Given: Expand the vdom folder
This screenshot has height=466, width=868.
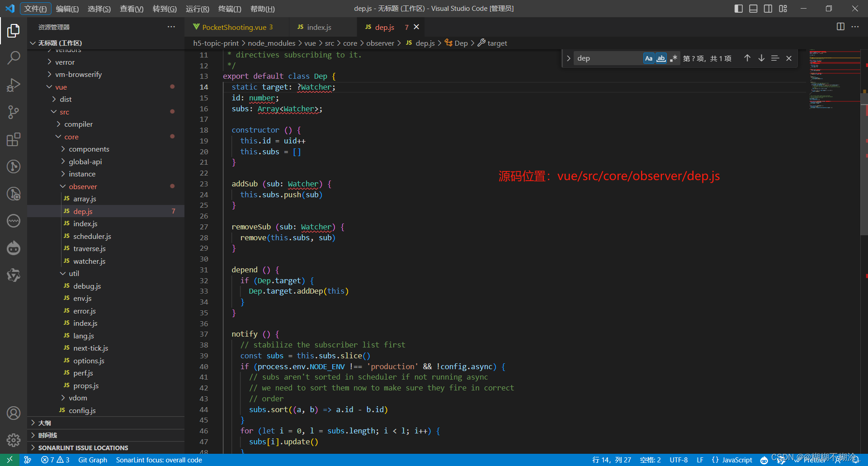Looking at the screenshot, I should [x=63, y=398].
